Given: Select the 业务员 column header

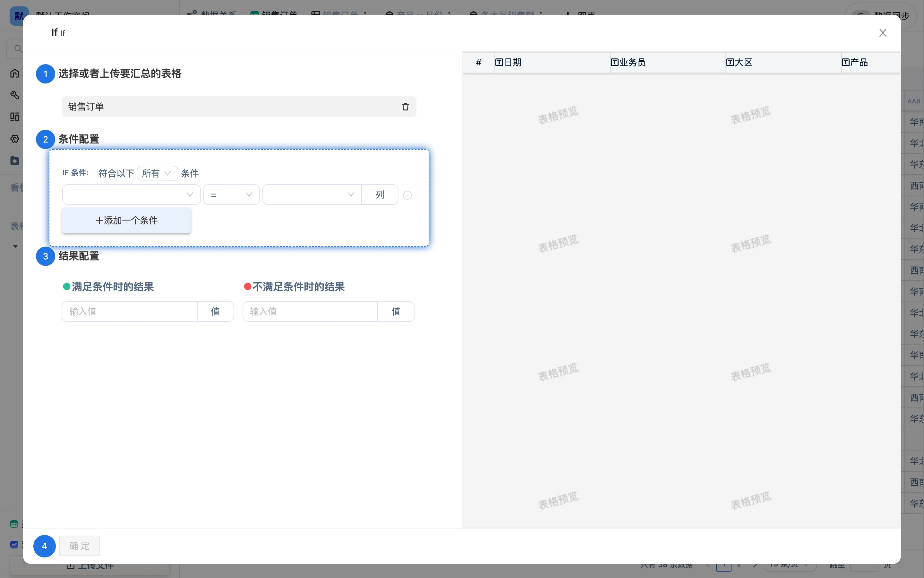Looking at the screenshot, I should click(x=668, y=62).
